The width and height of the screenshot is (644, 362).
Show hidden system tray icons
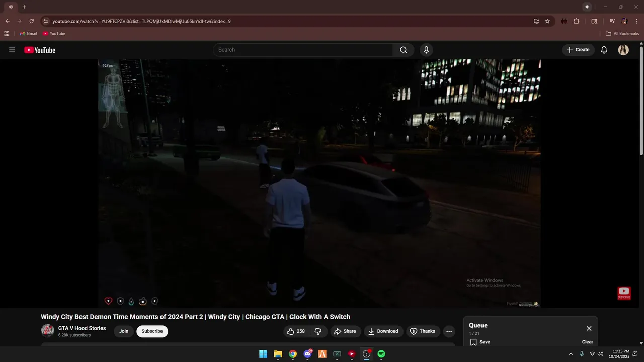click(x=571, y=354)
